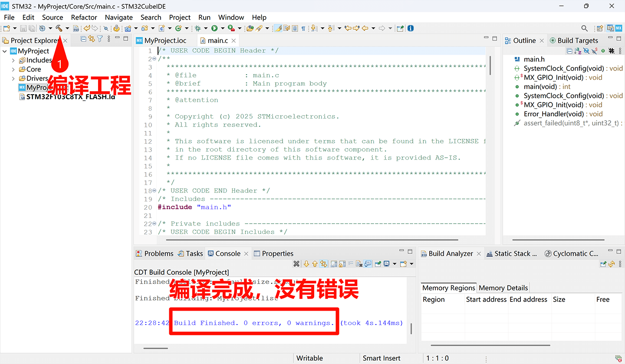625x364 pixels.
Task: Open the Static Stack Analyzer tab
Action: [x=512, y=253]
